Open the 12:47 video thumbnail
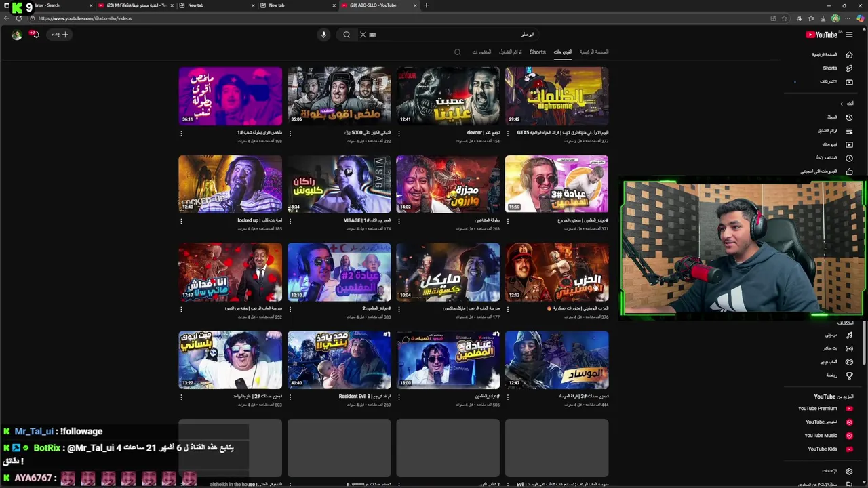 [557, 361]
